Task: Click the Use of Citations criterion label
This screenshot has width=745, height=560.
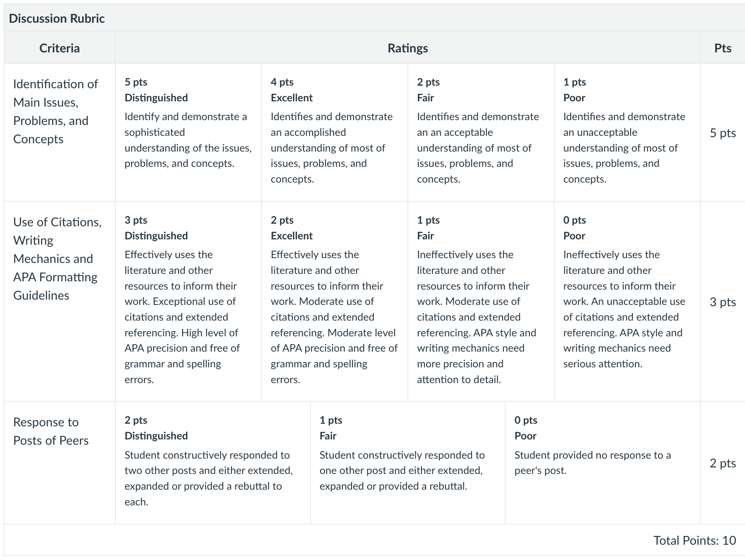Action: point(57,259)
